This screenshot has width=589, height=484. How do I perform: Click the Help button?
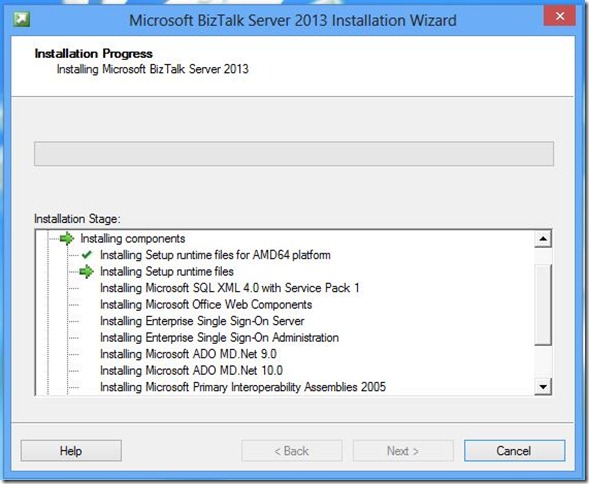point(71,451)
